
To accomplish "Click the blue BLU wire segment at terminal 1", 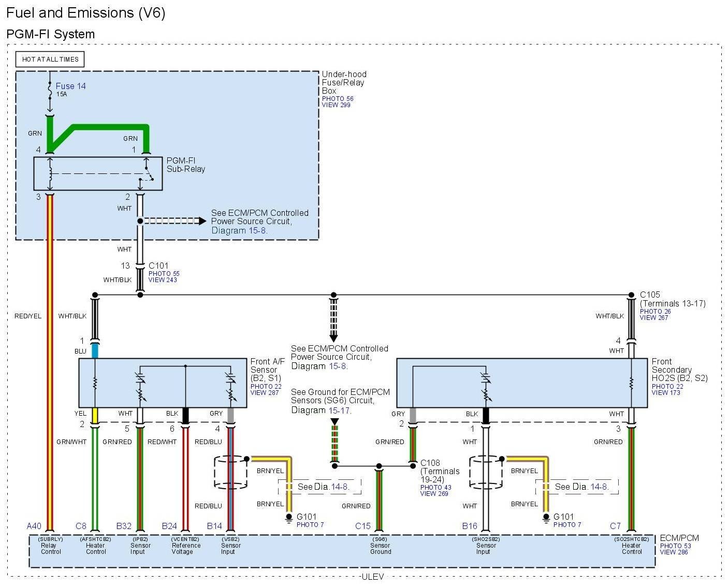I will [95, 351].
